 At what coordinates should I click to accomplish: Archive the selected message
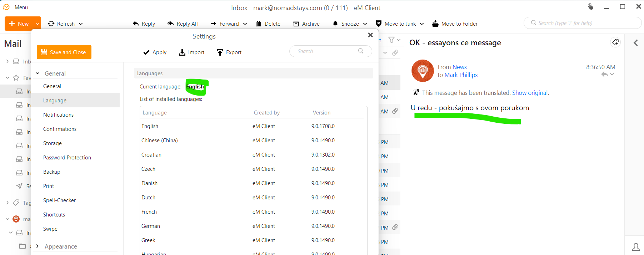pyautogui.click(x=306, y=24)
